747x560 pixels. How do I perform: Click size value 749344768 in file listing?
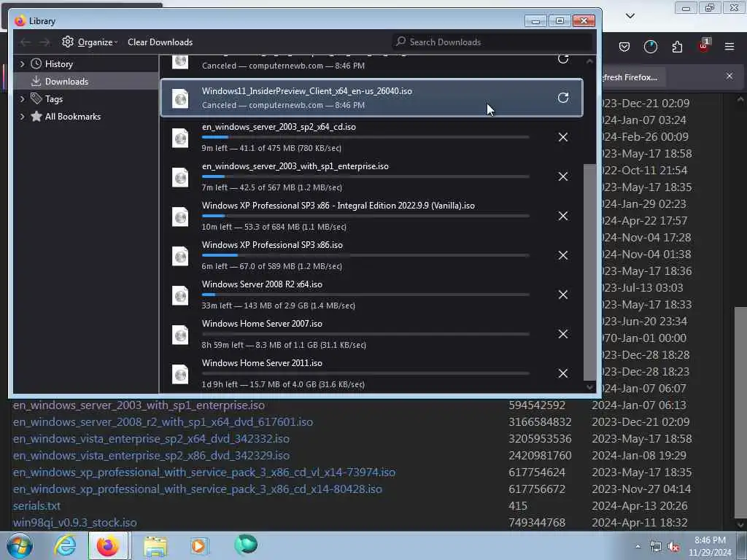click(x=537, y=522)
